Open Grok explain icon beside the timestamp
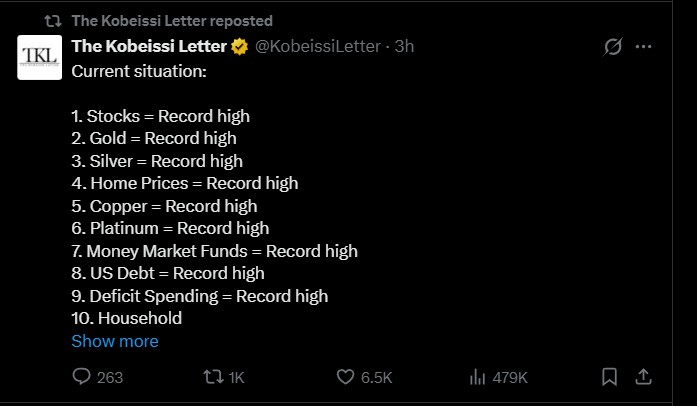 (613, 47)
